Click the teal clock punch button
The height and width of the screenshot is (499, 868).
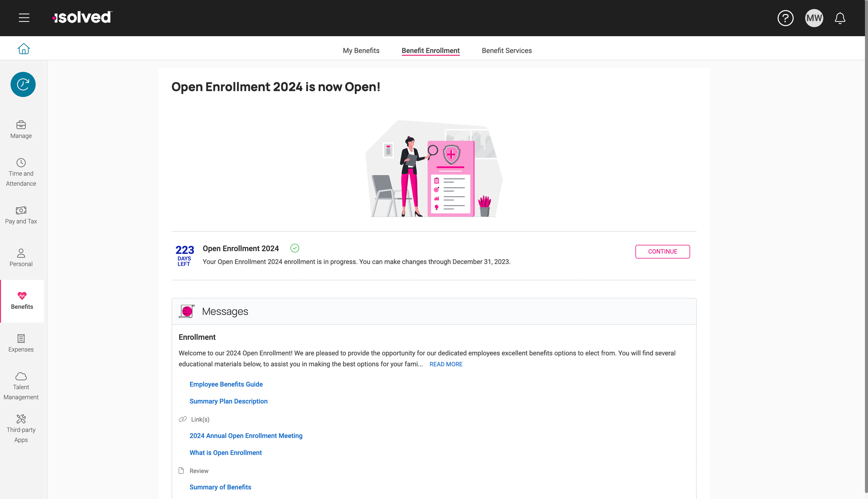click(23, 84)
